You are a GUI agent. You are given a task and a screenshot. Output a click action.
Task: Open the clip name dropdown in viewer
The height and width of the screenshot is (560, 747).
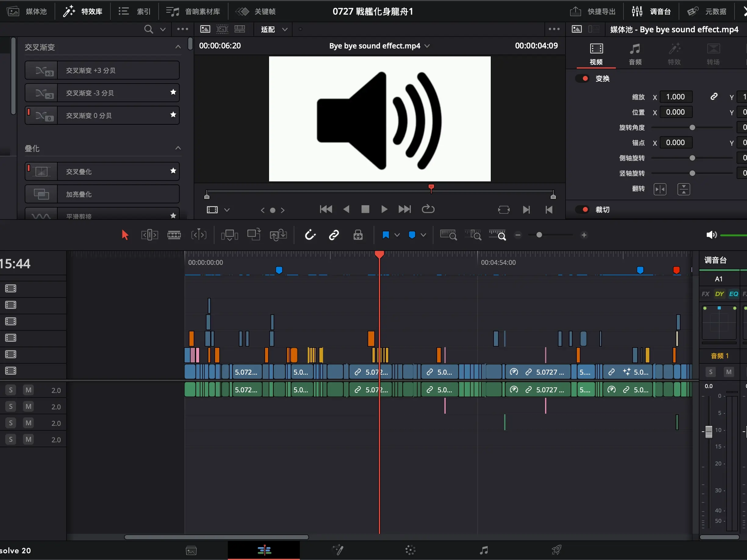point(427,46)
